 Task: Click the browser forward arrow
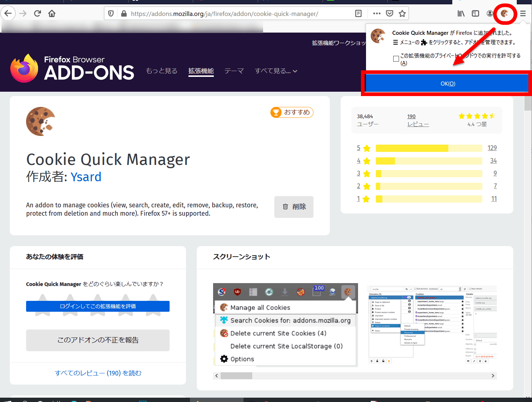pos(23,14)
